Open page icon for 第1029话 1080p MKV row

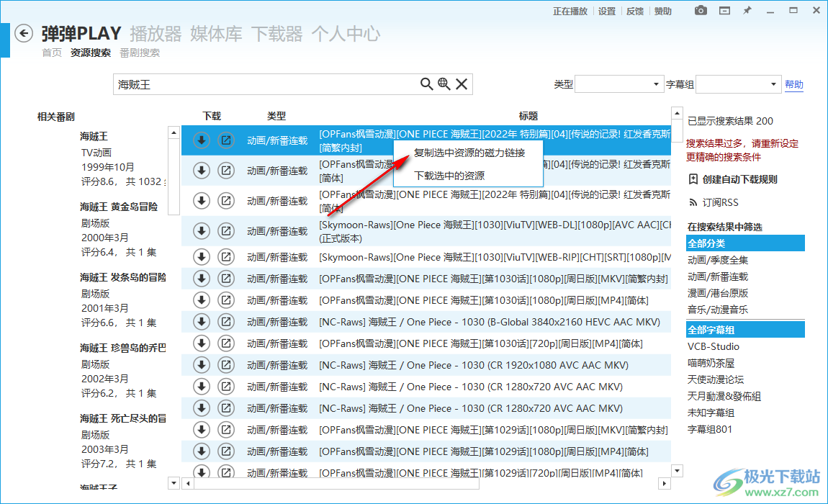226,431
